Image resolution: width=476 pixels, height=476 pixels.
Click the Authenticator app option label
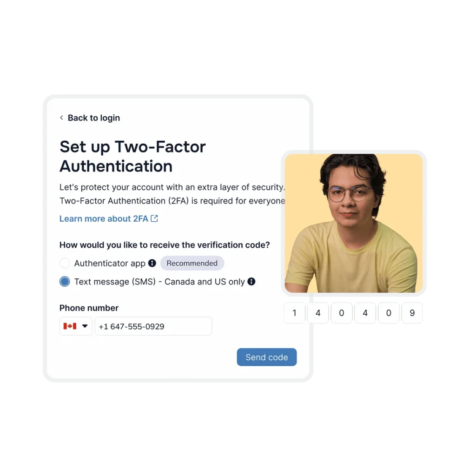coord(110,263)
